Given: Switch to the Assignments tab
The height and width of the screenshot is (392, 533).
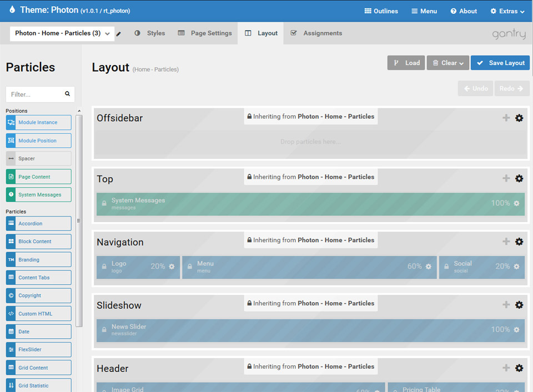Looking at the screenshot, I should (x=316, y=33).
